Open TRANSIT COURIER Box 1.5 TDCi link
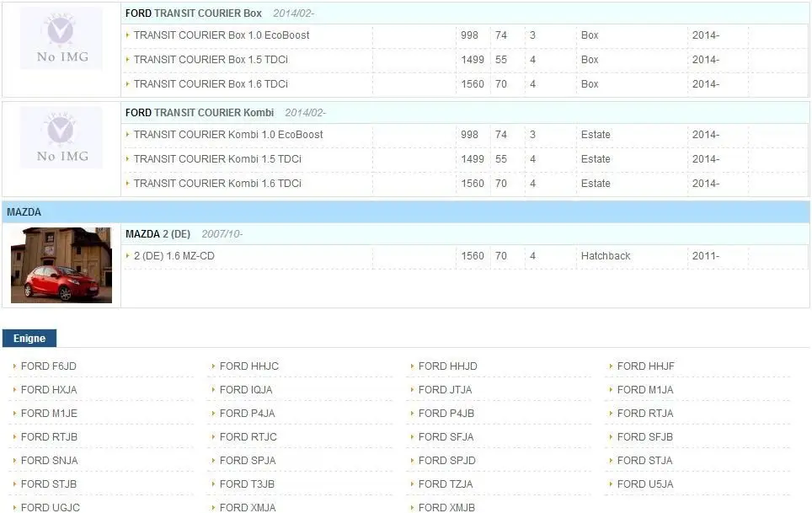This screenshot has height=513, width=812. coord(211,60)
